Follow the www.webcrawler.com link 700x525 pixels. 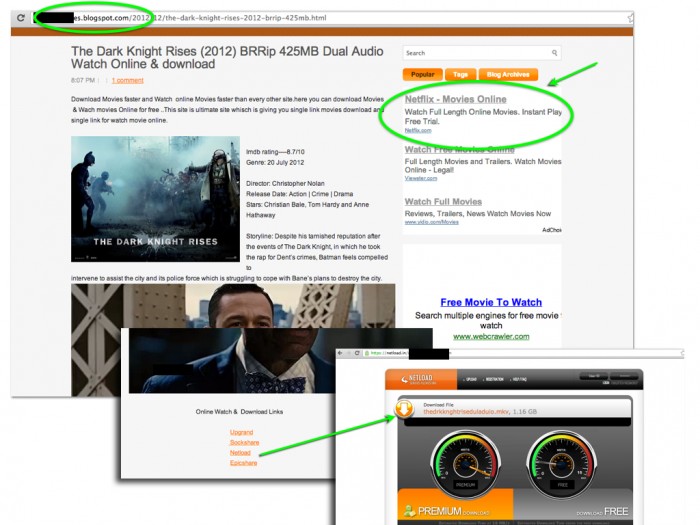click(x=491, y=337)
